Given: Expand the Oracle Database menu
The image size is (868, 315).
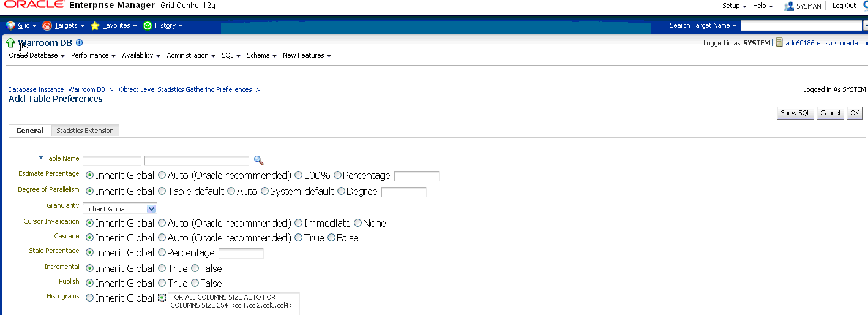Looking at the screenshot, I should coord(37,55).
